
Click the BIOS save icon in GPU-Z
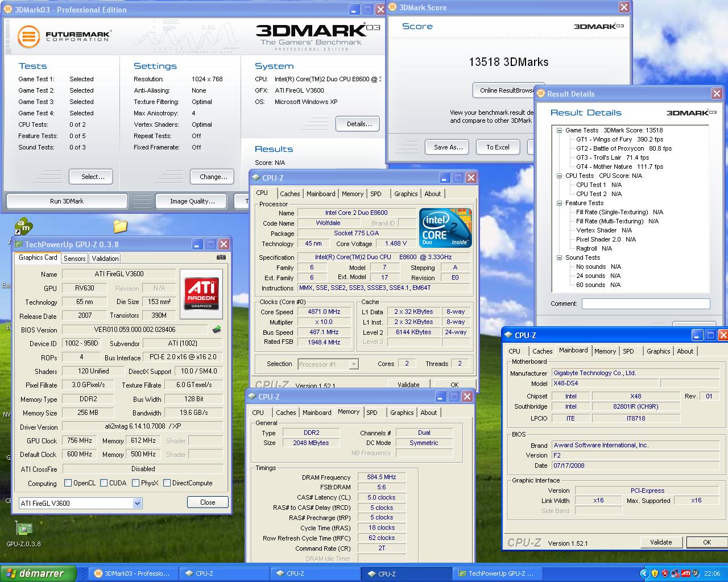pyautogui.click(x=216, y=330)
